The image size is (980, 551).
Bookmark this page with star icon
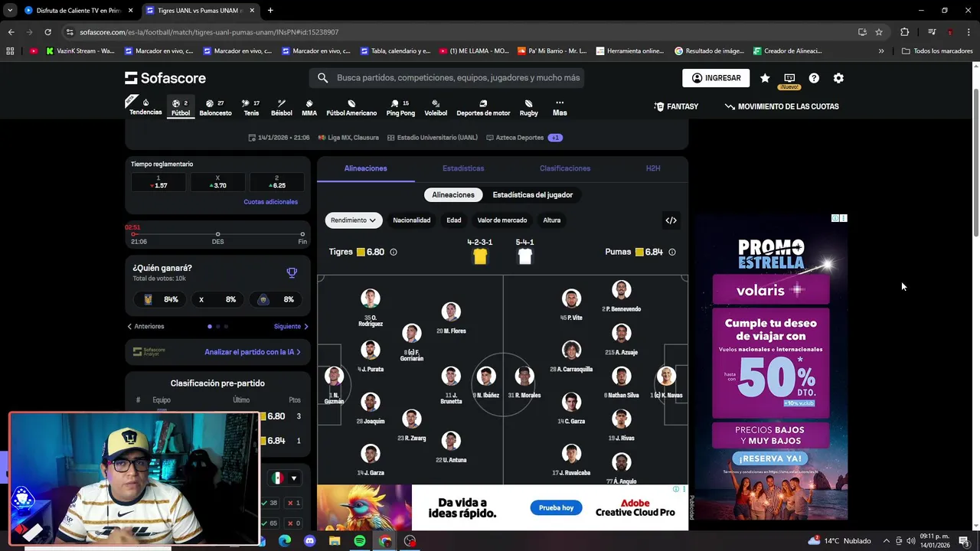(x=879, y=32)
